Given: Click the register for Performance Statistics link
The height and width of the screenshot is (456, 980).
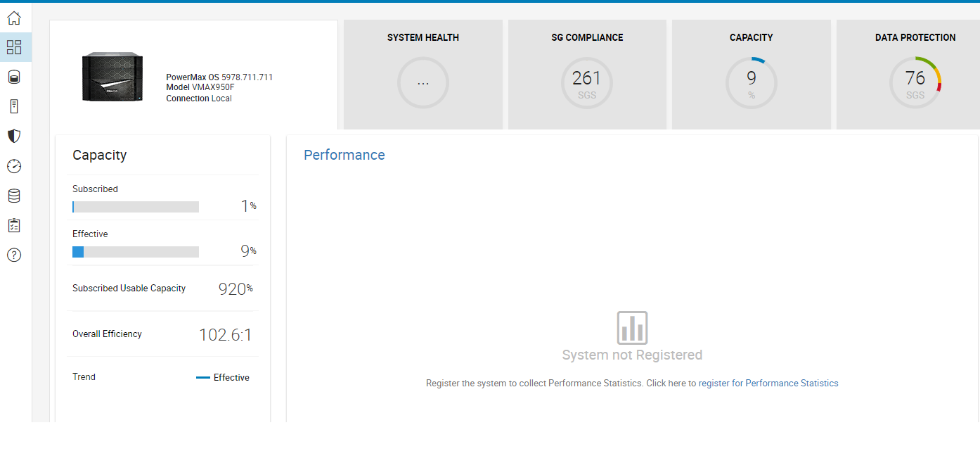Looking at the screenshot, I should 769,383.
